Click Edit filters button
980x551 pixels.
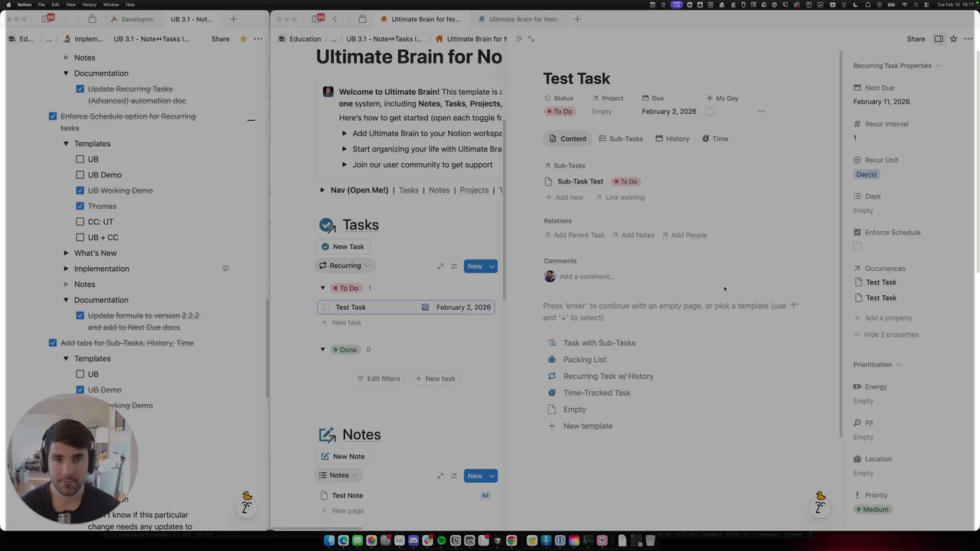[378, 378]
